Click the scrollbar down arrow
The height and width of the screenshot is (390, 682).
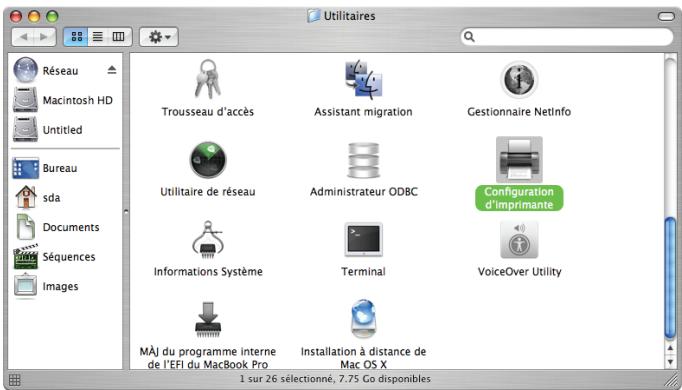(x=670, y=362)
